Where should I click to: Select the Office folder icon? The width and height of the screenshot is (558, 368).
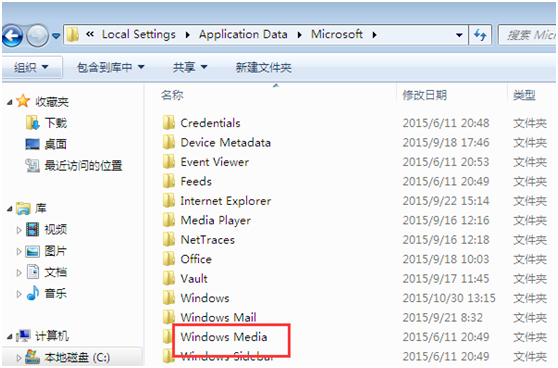[x=169, y=259]
